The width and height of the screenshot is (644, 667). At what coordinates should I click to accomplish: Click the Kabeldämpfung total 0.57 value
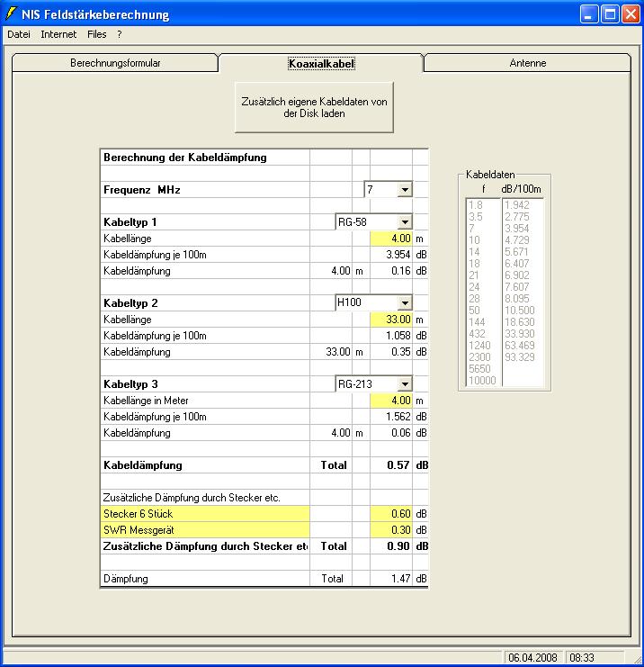pyautogui.click(x=391, y=465)
